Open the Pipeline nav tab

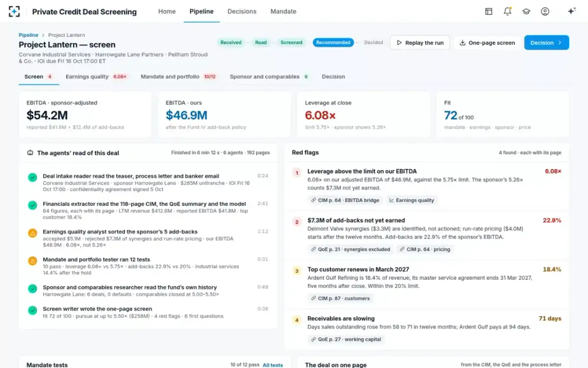(x=201, y=11)
